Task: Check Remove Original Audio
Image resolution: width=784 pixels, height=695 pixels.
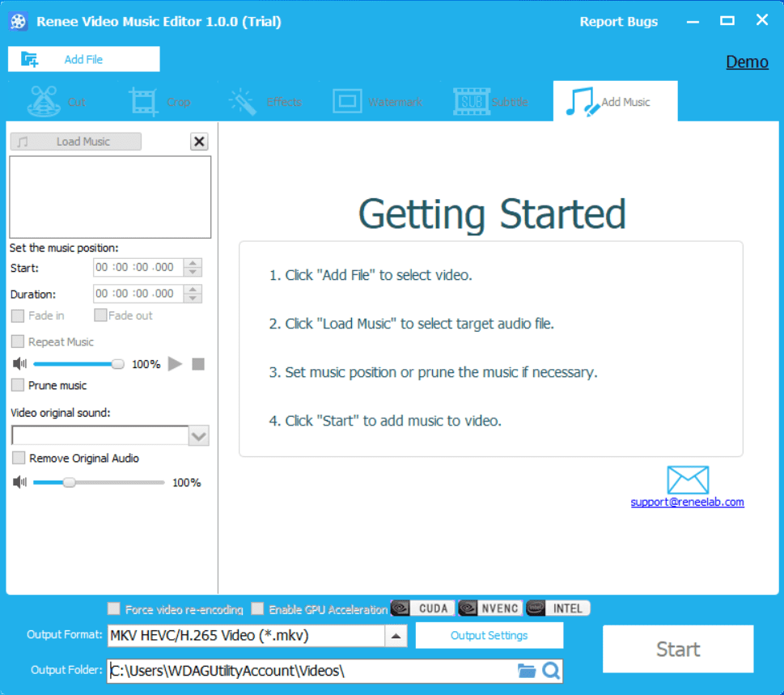Action: (x=19, y=458)
